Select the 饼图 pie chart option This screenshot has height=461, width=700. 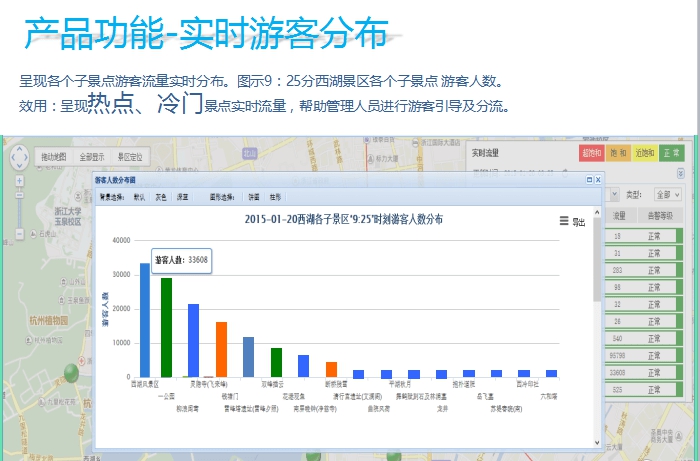254,197
